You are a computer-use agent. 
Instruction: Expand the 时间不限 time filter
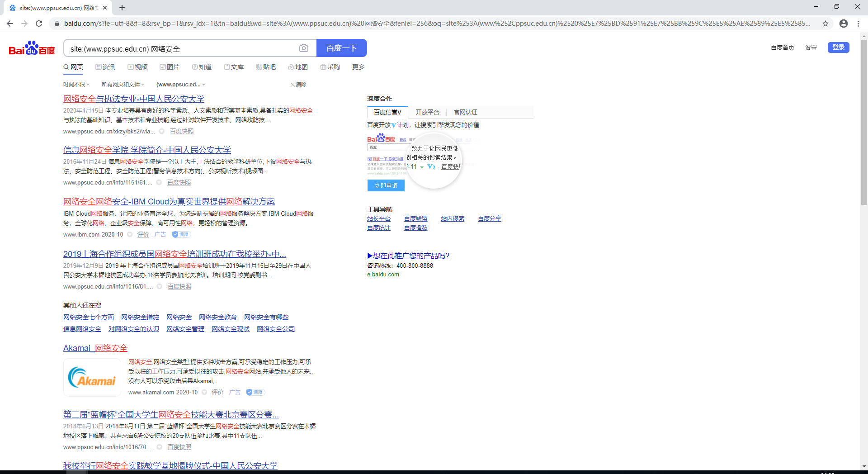pos(76,85)
